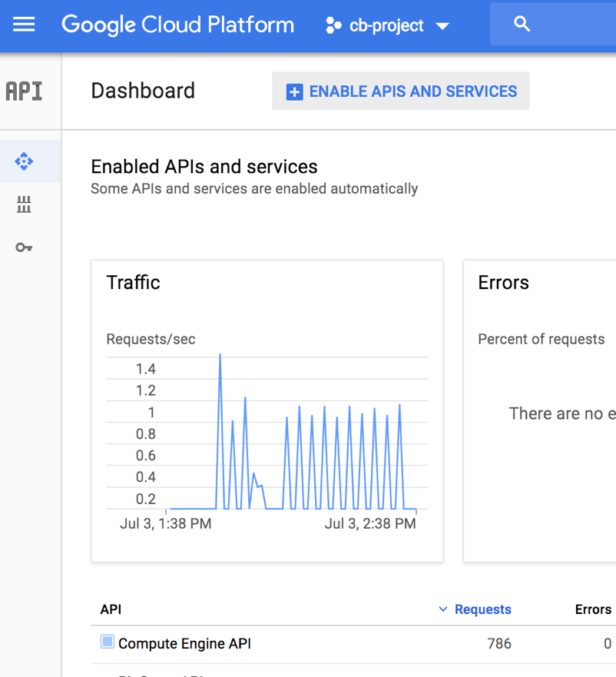Screen dimensions: 616x677
Task: Click the plus icon beside Enable APIs
Action: pyautogui.click(x=294, y=92)
